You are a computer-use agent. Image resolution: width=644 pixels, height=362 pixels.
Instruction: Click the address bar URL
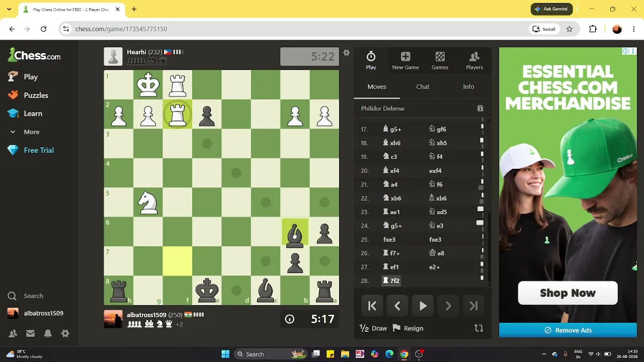(121, 29)
